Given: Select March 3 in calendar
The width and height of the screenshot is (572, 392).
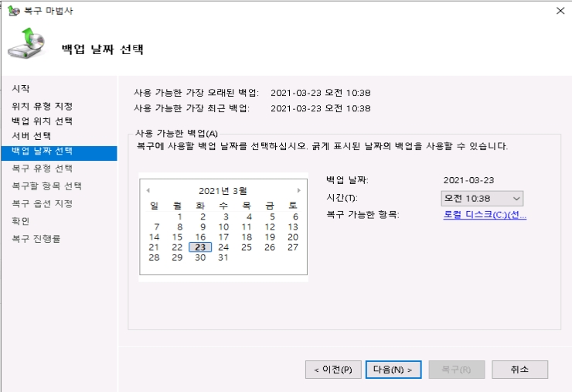Looking at the screenshot, I should pyautogui.click(x=226, y=216).
